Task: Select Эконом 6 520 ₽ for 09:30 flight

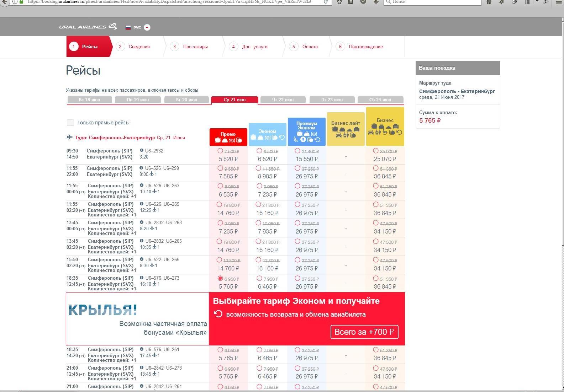Action: [x=259, y=151]
